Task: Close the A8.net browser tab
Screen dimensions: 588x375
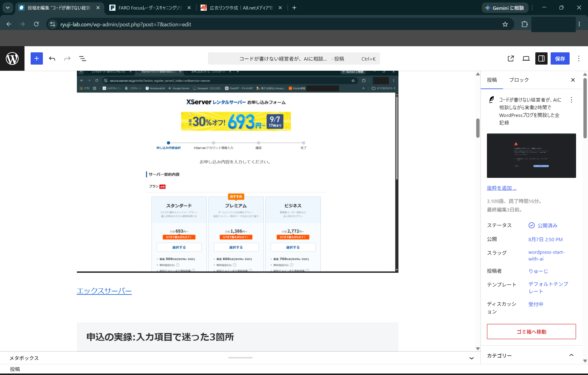Action: tap(280, 8)
